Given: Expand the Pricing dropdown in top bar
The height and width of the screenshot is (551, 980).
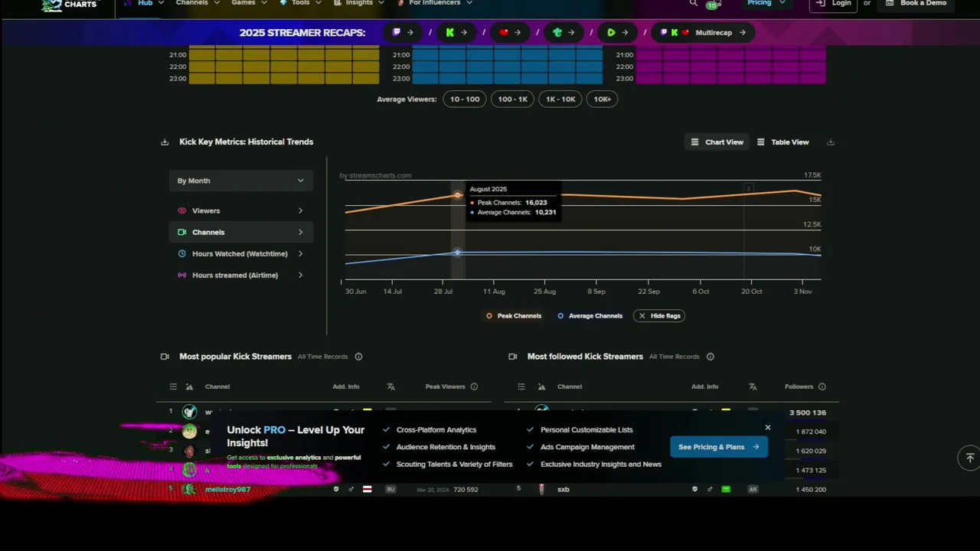Looking at the screenshot, I should (x=766, y=3).
